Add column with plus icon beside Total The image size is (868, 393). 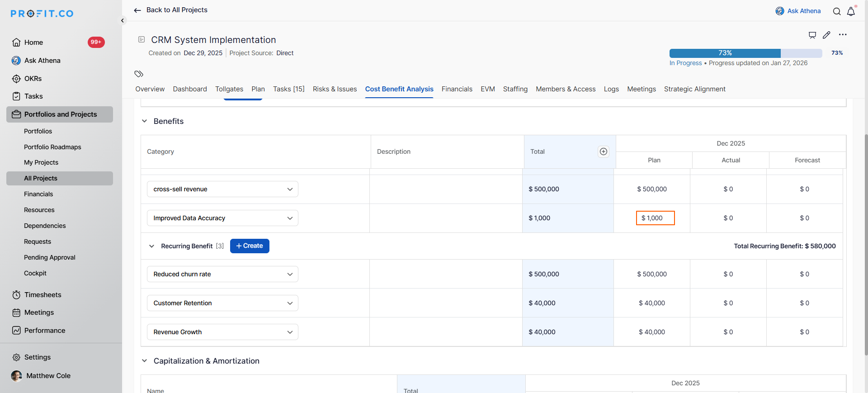603,152
